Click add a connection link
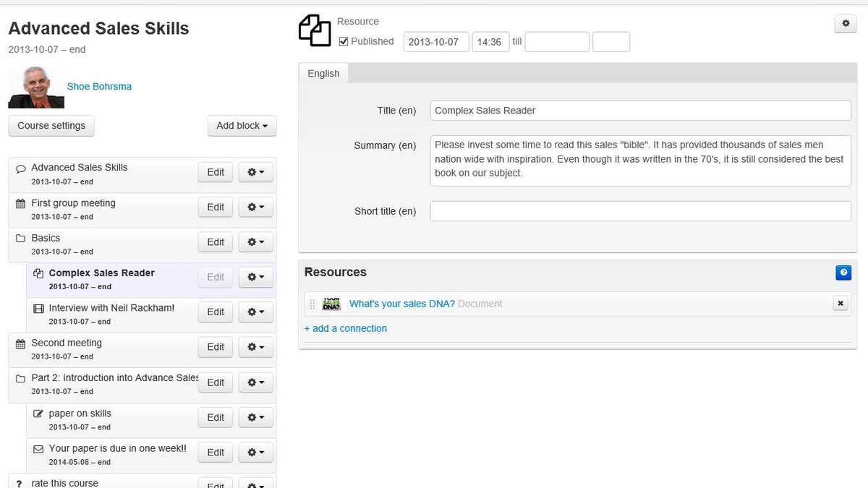 pyautogui.click(x=346, y=328)
